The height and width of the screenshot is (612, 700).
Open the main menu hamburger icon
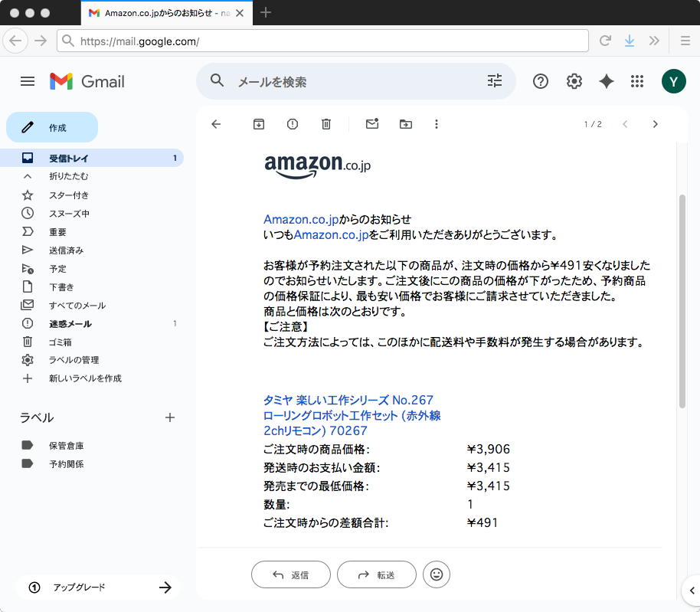pos(28,81)
